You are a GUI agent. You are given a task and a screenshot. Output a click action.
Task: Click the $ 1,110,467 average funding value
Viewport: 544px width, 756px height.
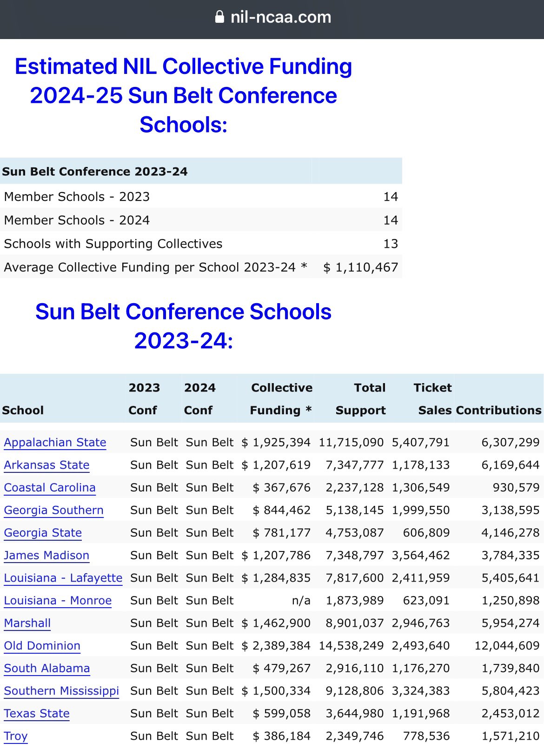click(x=361, y=267)
